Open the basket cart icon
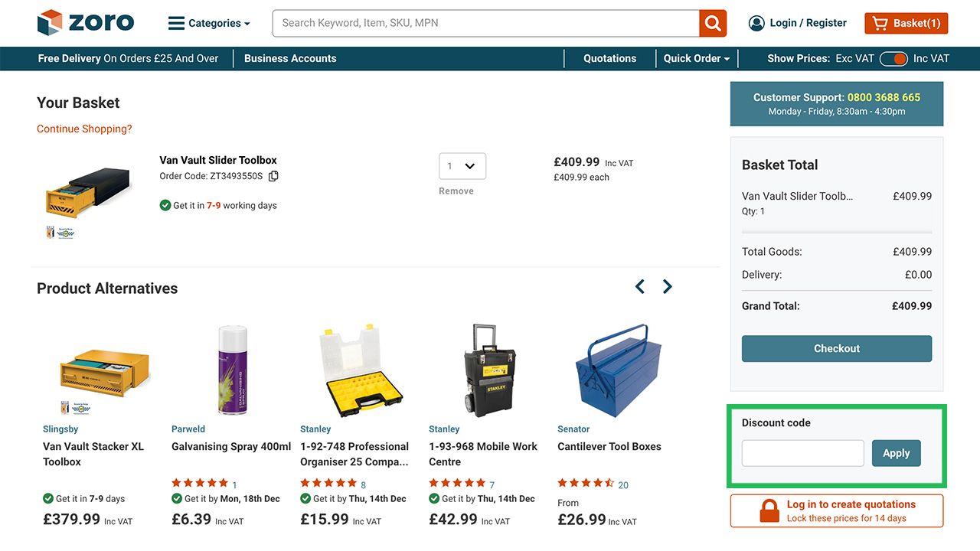The image size is (980, 551). [x=880, y=23]
